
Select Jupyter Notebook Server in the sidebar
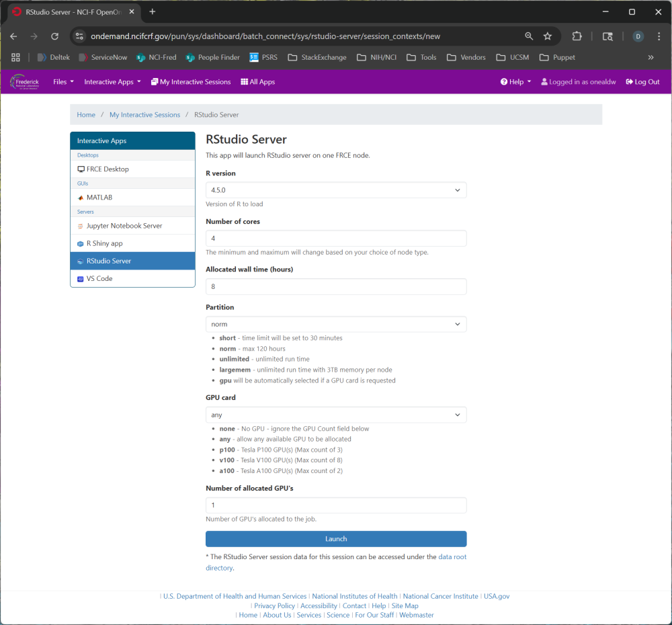tap(124, 226)
